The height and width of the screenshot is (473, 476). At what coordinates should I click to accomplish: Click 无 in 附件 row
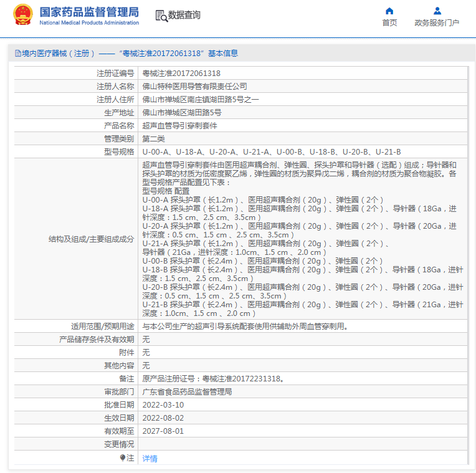146,353
